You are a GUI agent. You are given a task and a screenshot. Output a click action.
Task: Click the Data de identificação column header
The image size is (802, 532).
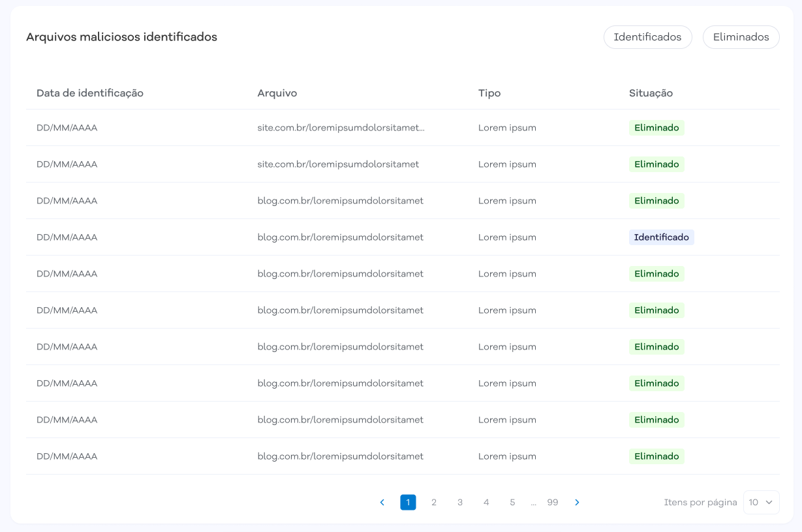90,93
